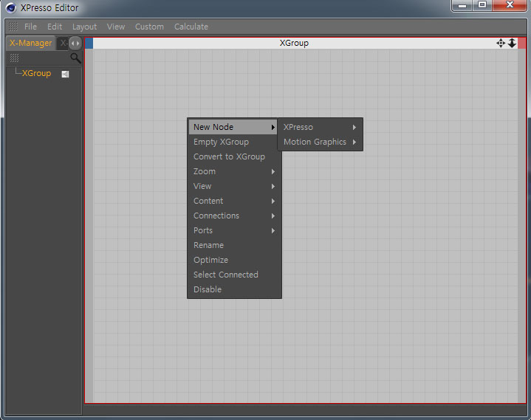This screenshot has height=420, width=531.
Task: Expand the Zoom submenu arrow
Action: [273, 171]
